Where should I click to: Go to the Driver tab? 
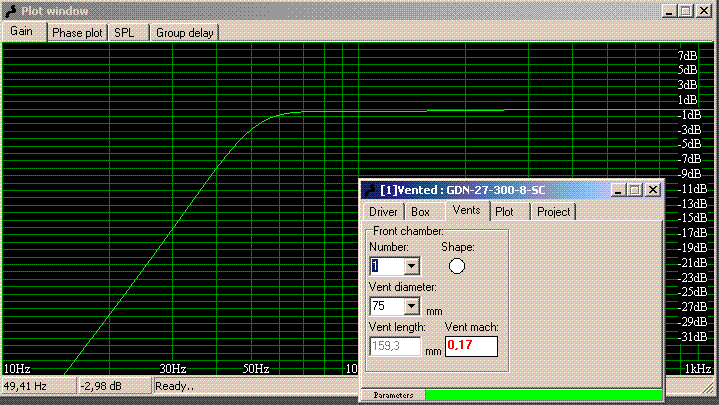[x=383, y=212]
